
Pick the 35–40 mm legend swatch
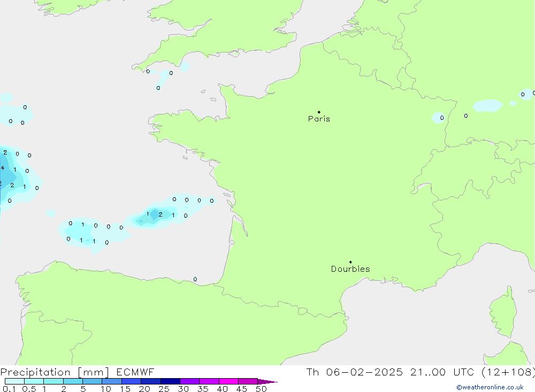coord(209,381)
